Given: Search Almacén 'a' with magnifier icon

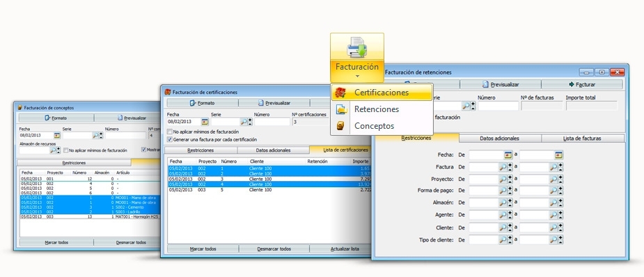Looking at the screenshot, I should [x=553, y=203].
